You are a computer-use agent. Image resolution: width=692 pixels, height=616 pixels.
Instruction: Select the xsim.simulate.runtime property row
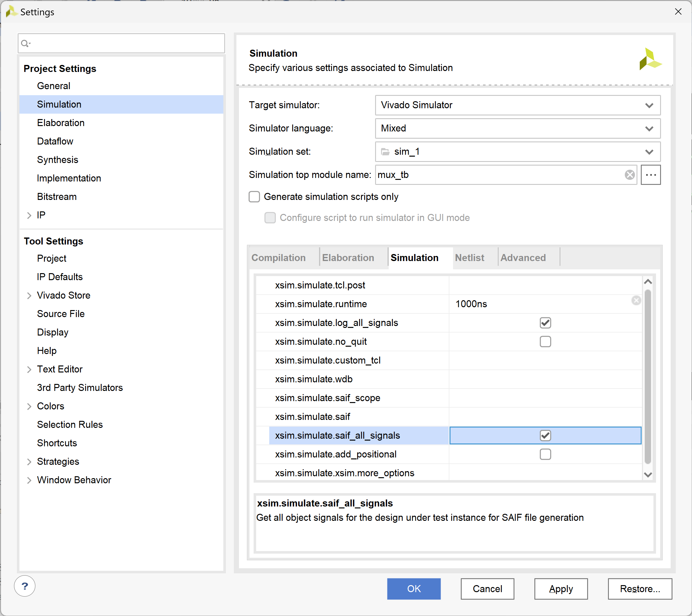pyautogui.click(x=449, y=304)
